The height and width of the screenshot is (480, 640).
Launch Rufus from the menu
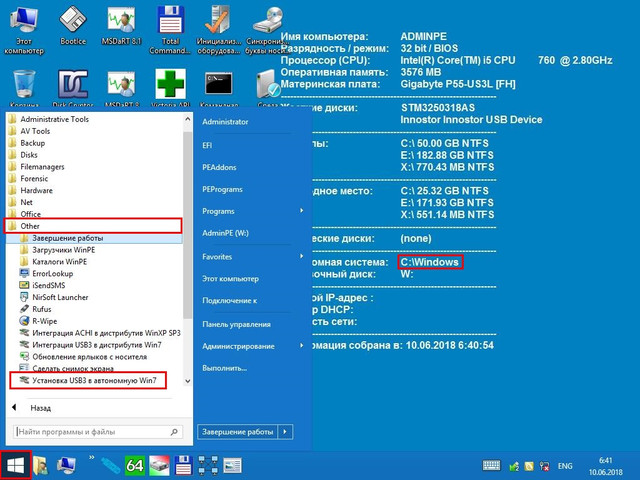(95, 309)
